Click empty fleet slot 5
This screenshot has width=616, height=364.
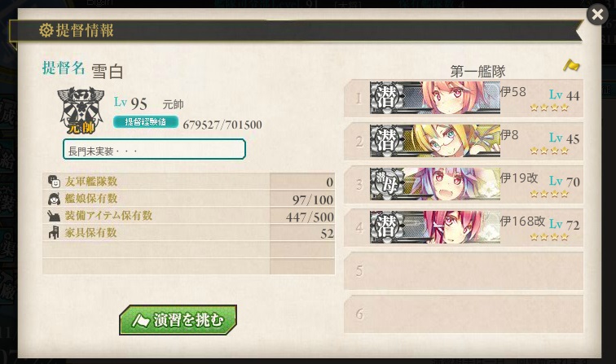tap(464, 271)
